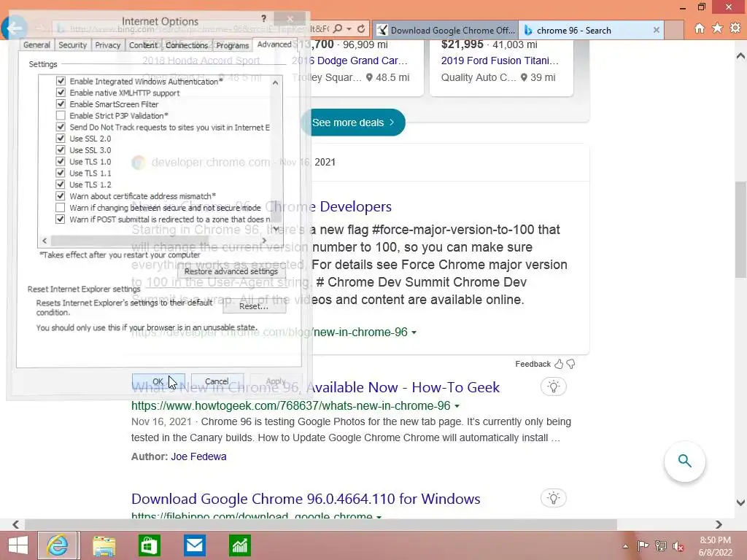747x560 pixels.
Task: Click the thumbs down feedback icon
Action: [570, 365]
